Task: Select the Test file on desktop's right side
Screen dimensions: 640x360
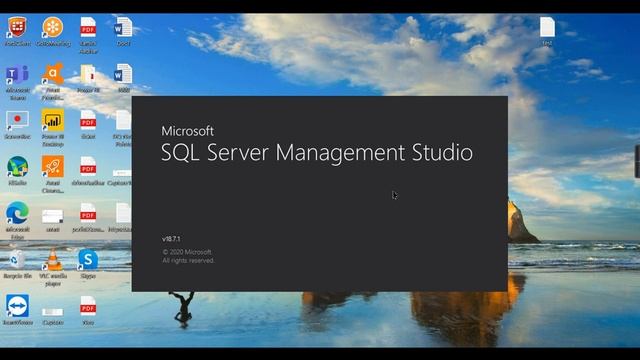Action: [x=547, y=27]
